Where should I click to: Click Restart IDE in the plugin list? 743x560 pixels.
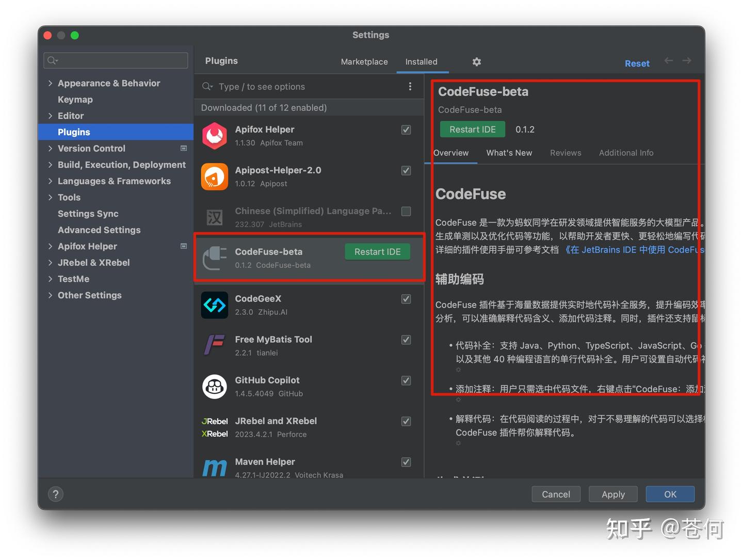(x=378, y=252)
